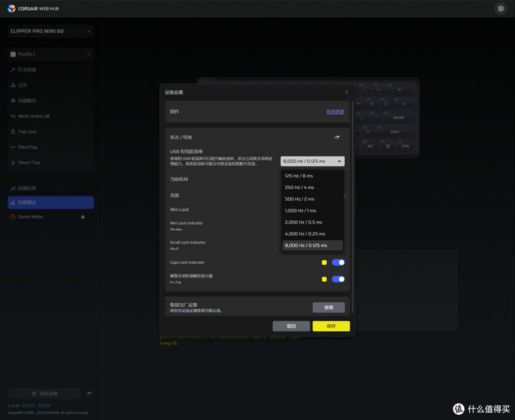Select 4,000 Hz / 0.25 ms polling rate

click(x=312, y=234)
